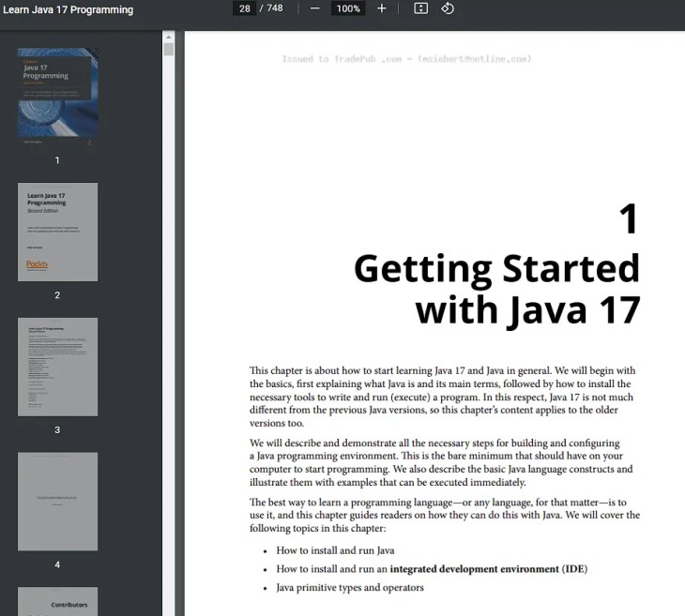
Task: Click the page label 3 under thumbnail
Action: tap(57, 430)
